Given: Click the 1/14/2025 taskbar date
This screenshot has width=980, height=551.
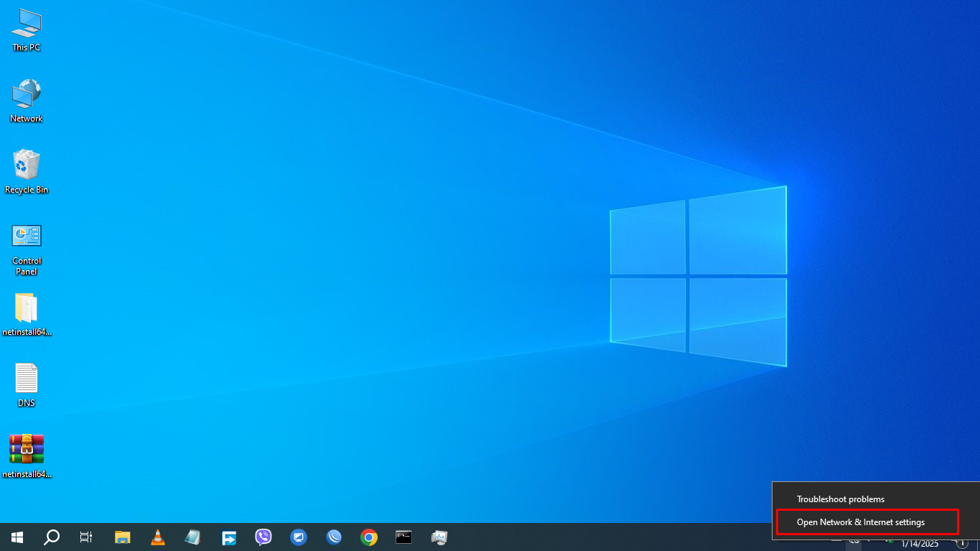Looking at the screenshot, I should [920, 544].
